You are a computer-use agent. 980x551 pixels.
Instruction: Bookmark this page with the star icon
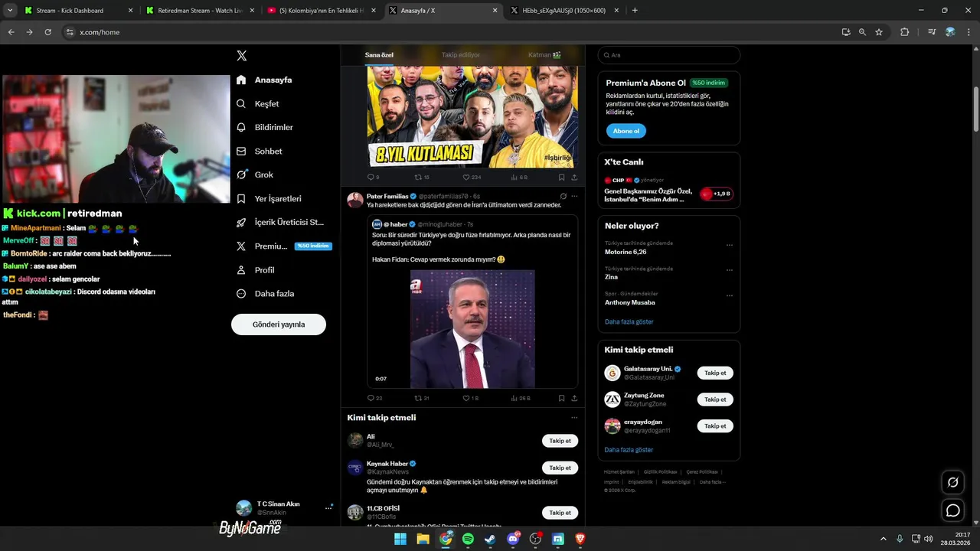pos(879,32)
